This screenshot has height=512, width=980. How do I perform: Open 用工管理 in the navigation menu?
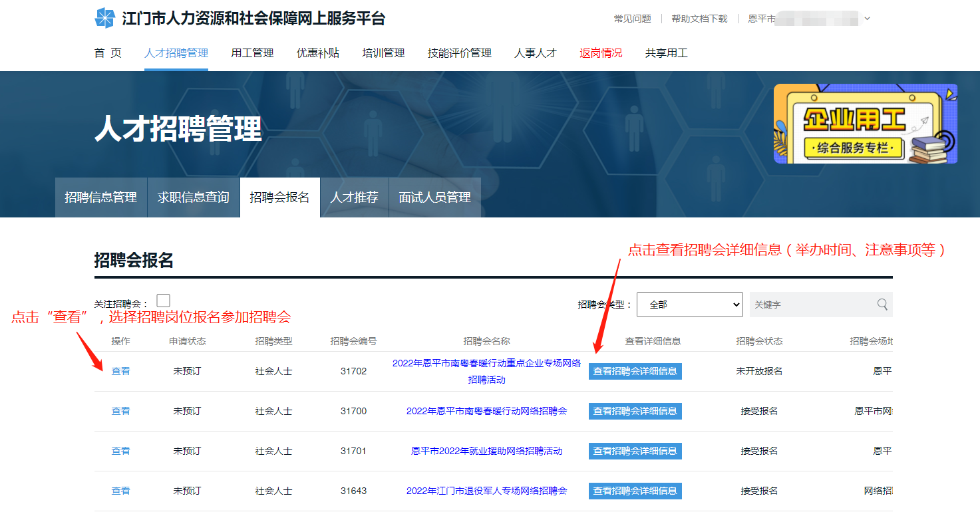pos(252,53)
